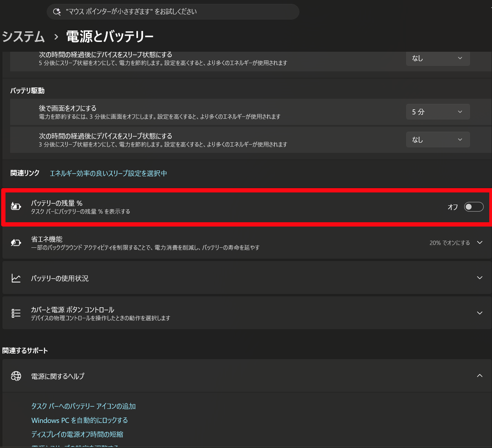Click the 省エネ機能 row title

(47, 239)
